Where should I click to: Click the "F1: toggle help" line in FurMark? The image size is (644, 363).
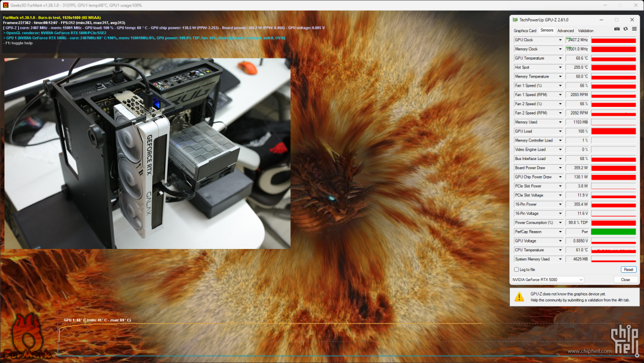[17, 43]
